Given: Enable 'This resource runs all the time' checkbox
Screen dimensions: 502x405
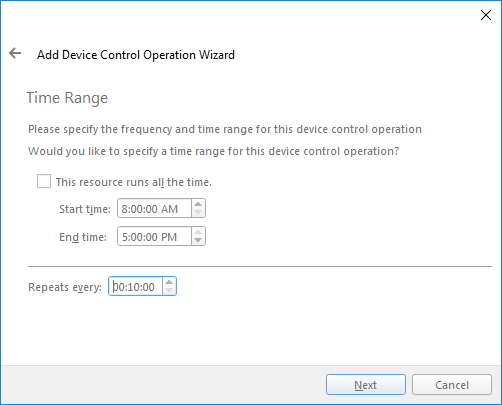Looking at the screenshot, I should tap(44, 182).
